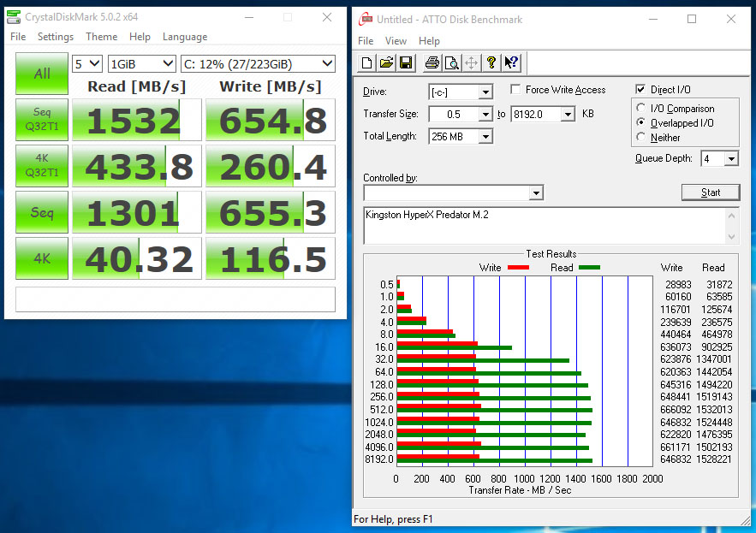Click the Print Preview magnifier icon
Image resolution: width=756 pixels, height=533 pixels.
pos(450,62)
